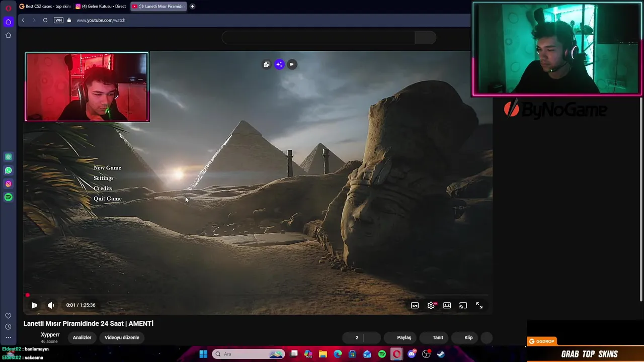Open a new browser tab
644x362 pixels.
click(x=192, y=7)
